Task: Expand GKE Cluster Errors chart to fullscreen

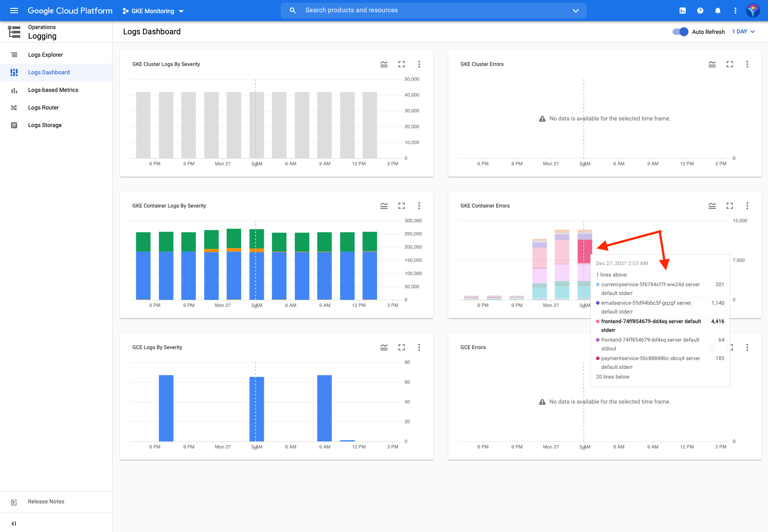Action: [x=730, y=64]
